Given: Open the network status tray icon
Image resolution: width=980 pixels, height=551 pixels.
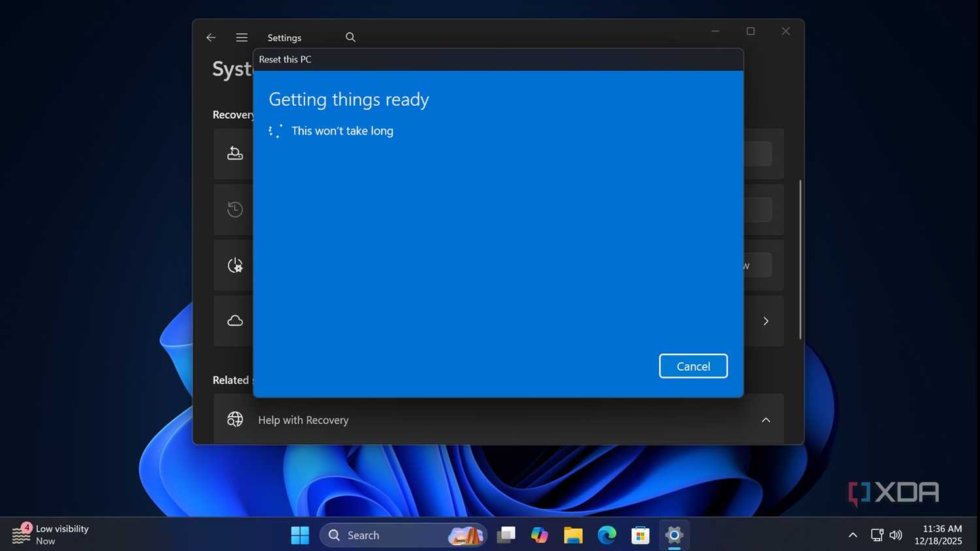Looking at the screenshot, I should click(x=877, y=535).
